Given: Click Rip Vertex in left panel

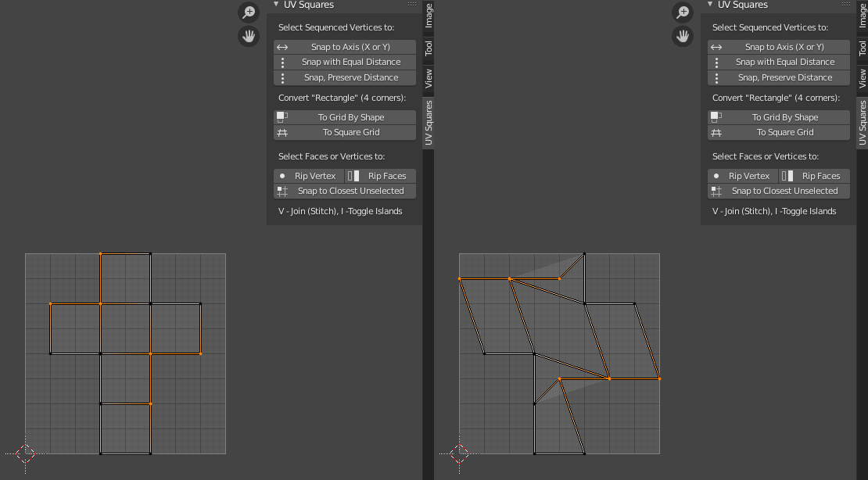Looking at the screenshot, I should 309,176.
